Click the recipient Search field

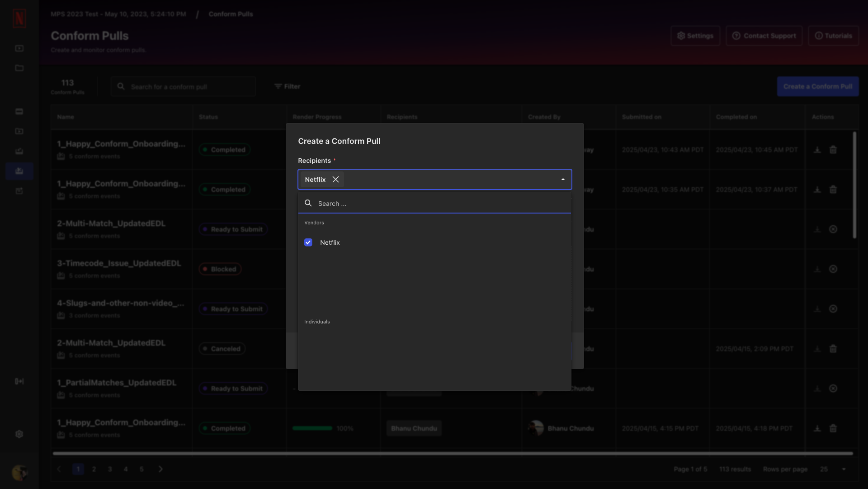(434, 204)
